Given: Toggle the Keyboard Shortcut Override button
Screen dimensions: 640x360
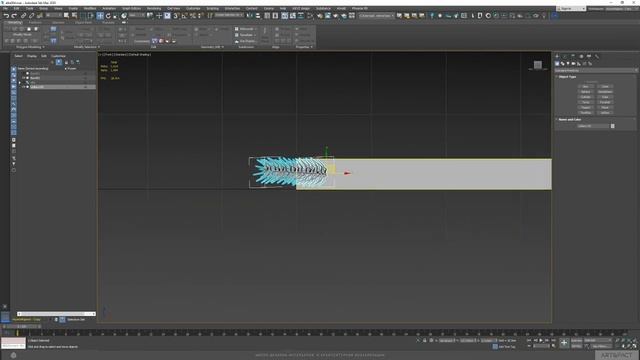Looking at the screenshot, I should pyautogui.click(x=167, y=16).
